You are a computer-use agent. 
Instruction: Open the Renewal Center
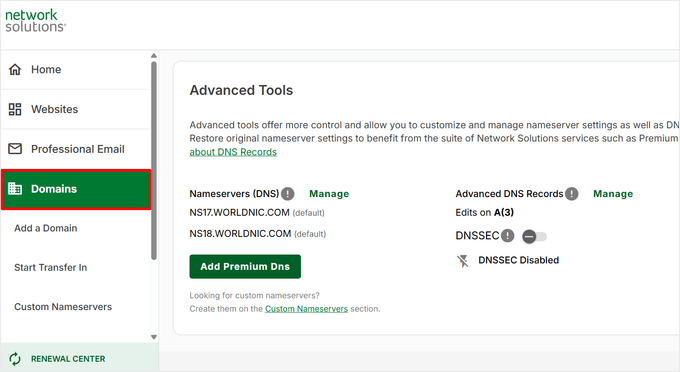click(x=79, y=359)
